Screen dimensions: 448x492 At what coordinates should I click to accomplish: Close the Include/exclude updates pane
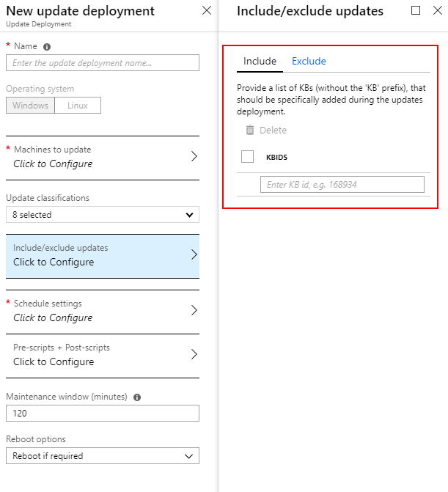point(438,11)
